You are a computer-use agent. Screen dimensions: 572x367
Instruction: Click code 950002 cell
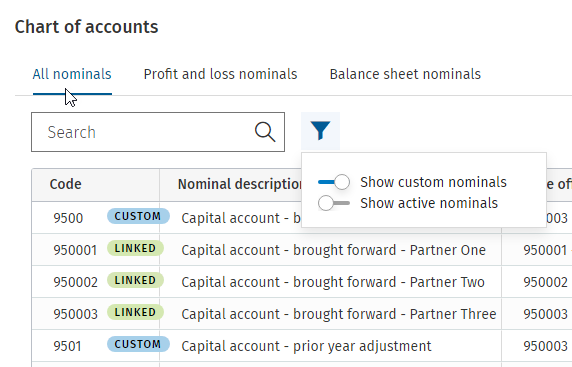click(76, 282)
